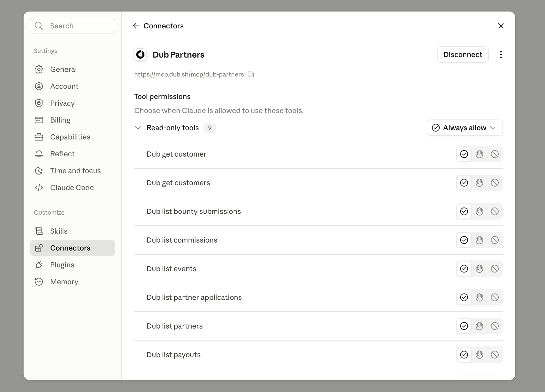Open Privacy settings
545x392 pixels.
coord(72,103)
